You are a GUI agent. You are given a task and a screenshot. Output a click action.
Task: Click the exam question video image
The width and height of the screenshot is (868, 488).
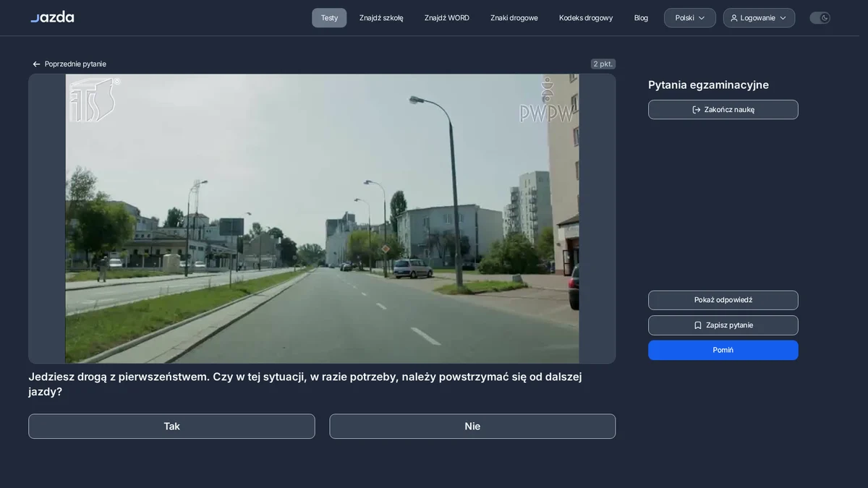pos(322,218)
